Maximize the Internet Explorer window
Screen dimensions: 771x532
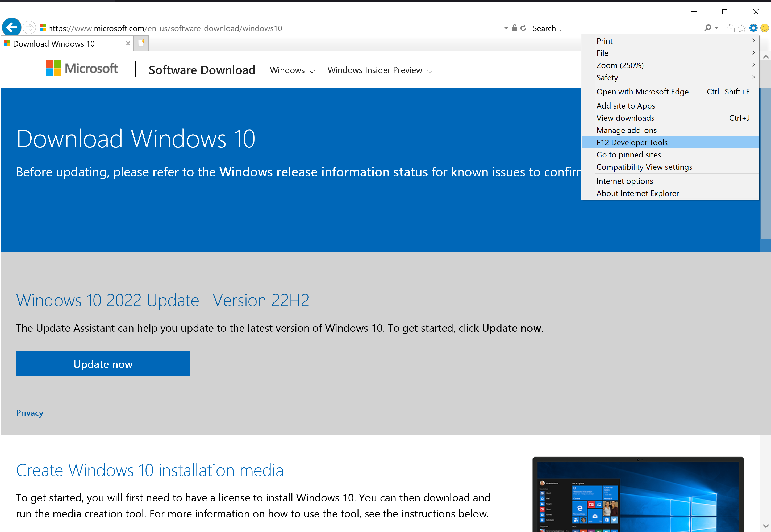point(725,12)
